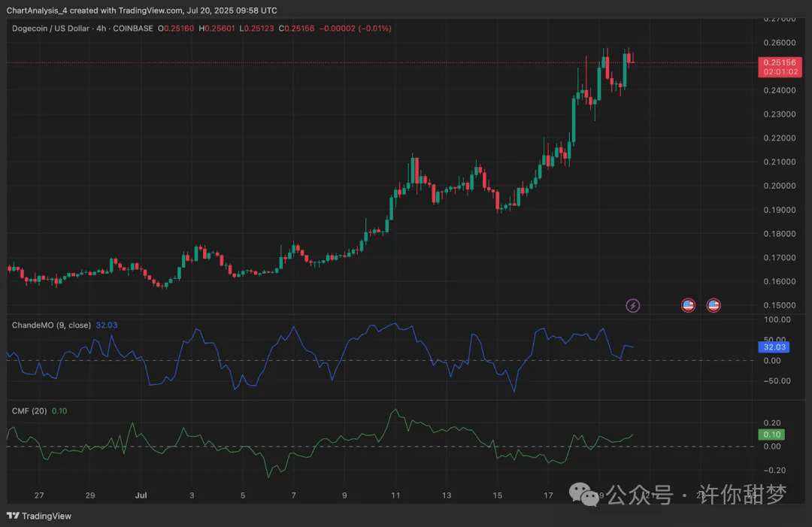Viewport: 812px width, 527px height.
Task: Click the 0.21000 price axis label
Action: (780, 162)
